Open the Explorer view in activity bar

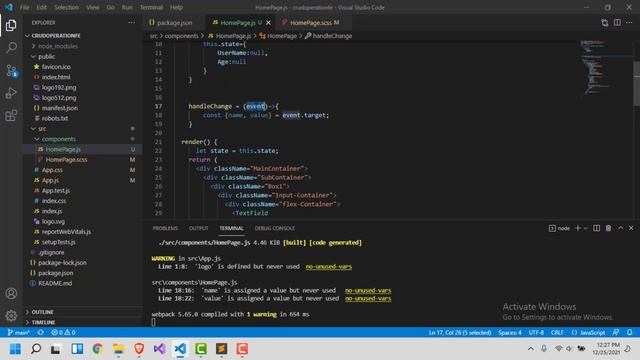(x=11, y=25)
